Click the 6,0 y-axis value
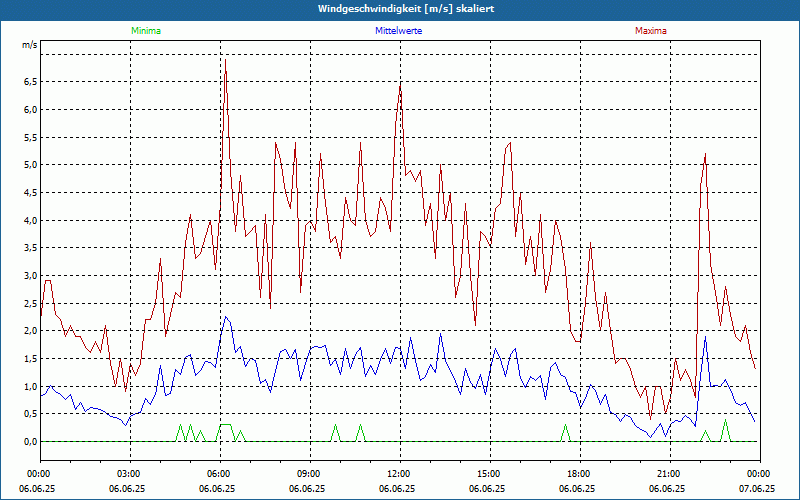Viewport: 800px width, 500px height. pos(31,110)
